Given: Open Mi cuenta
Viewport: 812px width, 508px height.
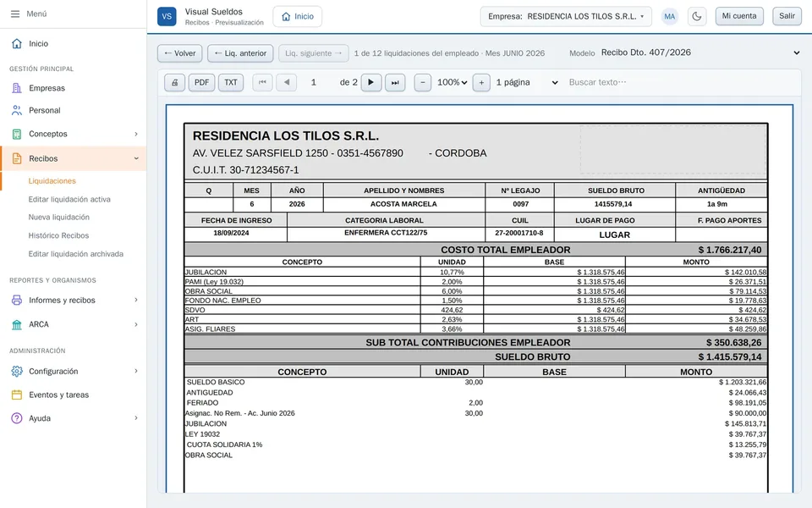Looking at the screenshot, I should pos(739,16).
